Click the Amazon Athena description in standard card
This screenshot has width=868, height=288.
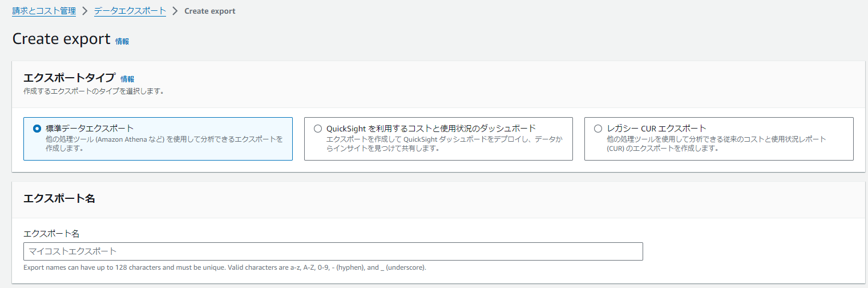click(164, 143)
